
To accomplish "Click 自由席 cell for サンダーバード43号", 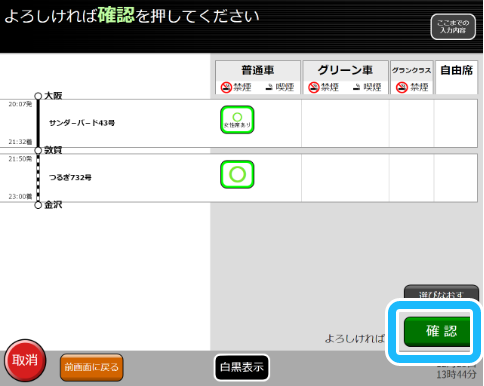I will [x=456, y=123].
